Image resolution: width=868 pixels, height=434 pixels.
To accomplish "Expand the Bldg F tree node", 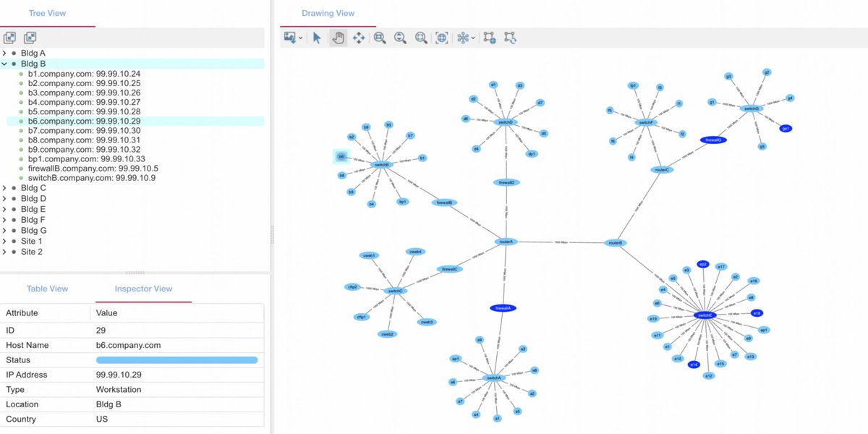I will (x=4, y=220).
